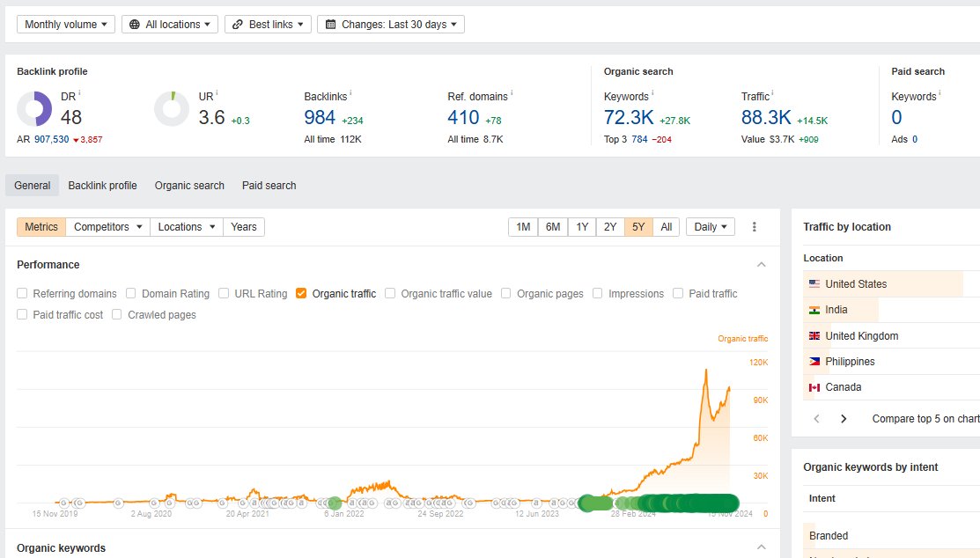
Task: Uncheck the Organic traffic checkbox
Action: pos(301,293)
